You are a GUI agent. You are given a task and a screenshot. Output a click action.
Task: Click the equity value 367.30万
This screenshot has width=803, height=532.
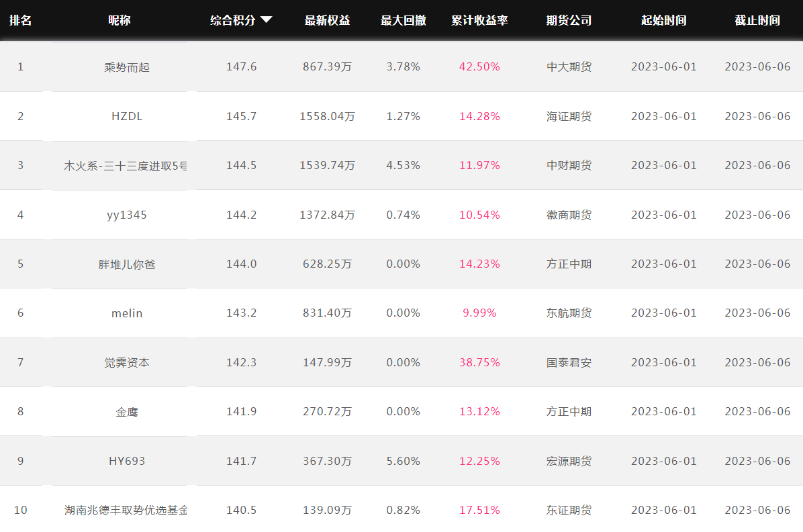coord(327,462)
